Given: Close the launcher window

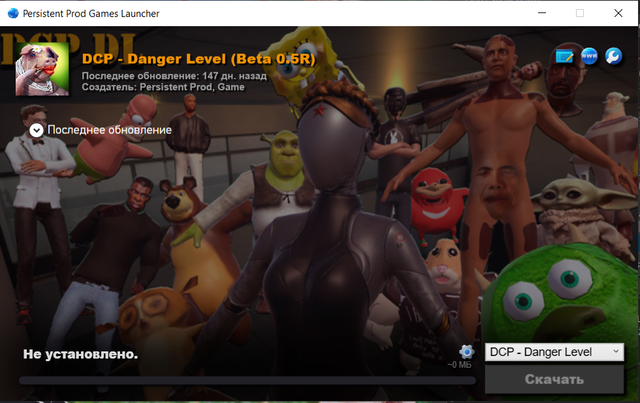Looking at the screenshot, I should coord(618,13).
